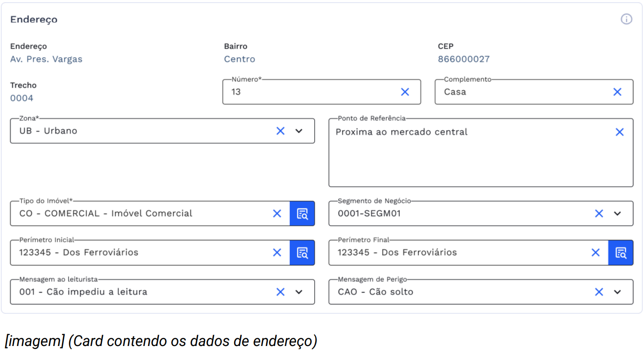The image size is (644, 351).
Task: Clear the Tipo do Imóvel value
Action: tap(277, 214)
